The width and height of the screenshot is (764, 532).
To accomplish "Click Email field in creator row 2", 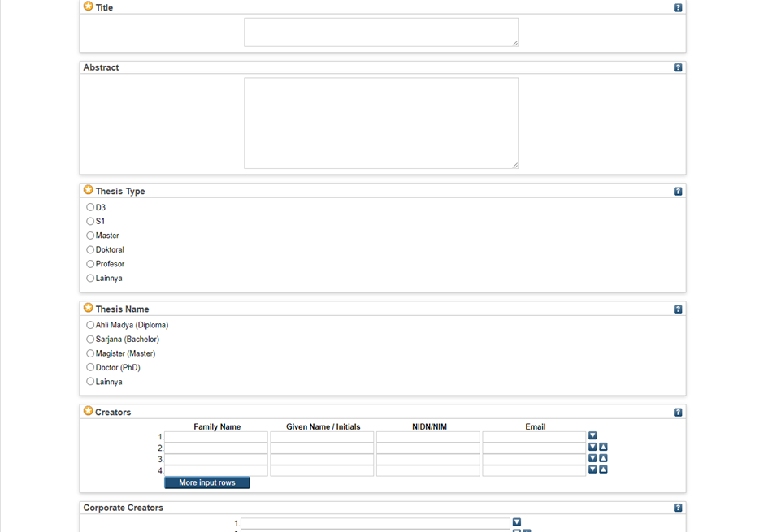I will tap(534, 448).
